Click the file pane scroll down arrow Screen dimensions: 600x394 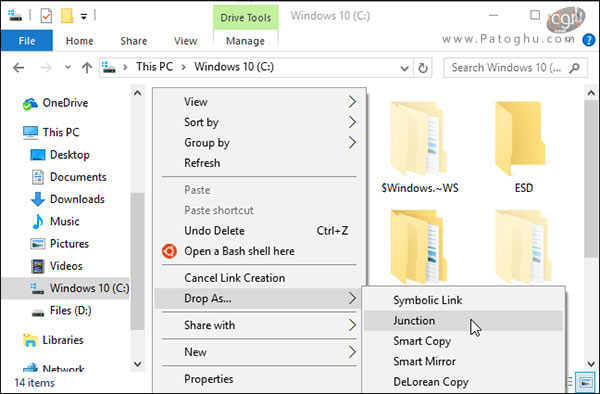coord(591,364)
